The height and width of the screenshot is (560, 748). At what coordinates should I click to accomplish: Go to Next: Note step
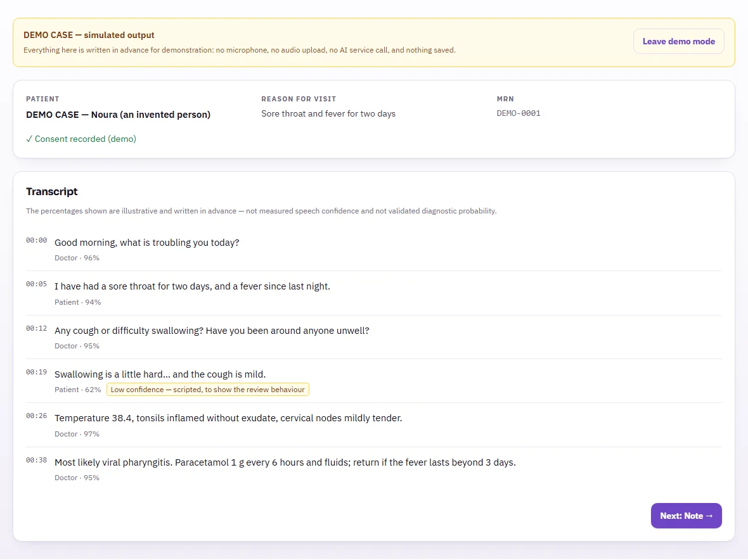(x=686, y=516)
